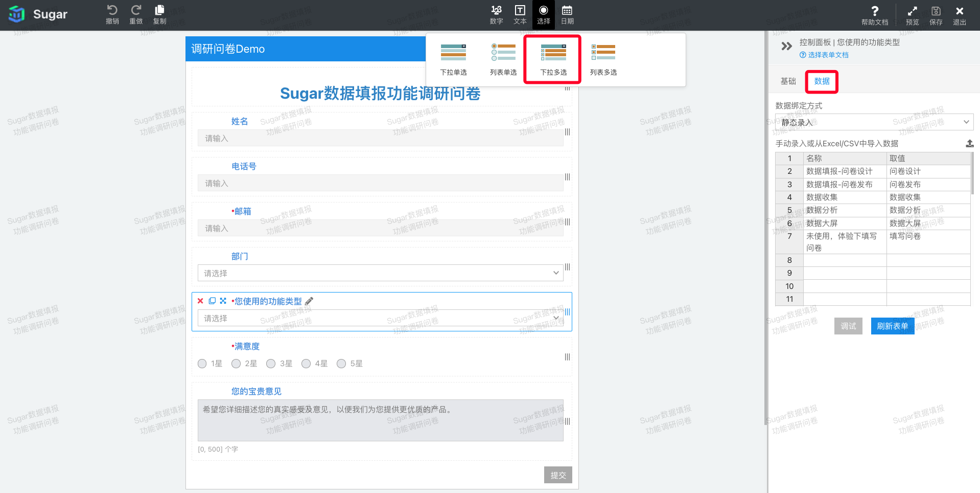The width and height of the screenshot is (980, 493).
Task: Choose the 下拉多选 dropdown multi-select component
Action: pos(553,59)
